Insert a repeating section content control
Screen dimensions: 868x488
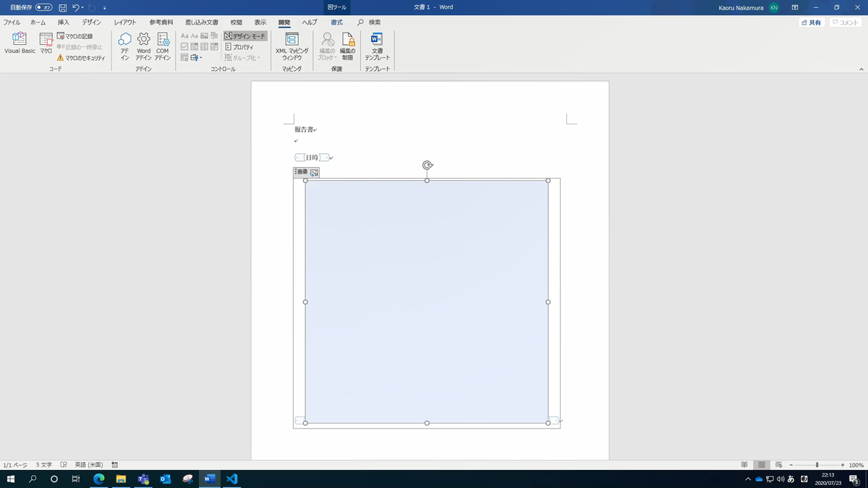tap(184, 57)
